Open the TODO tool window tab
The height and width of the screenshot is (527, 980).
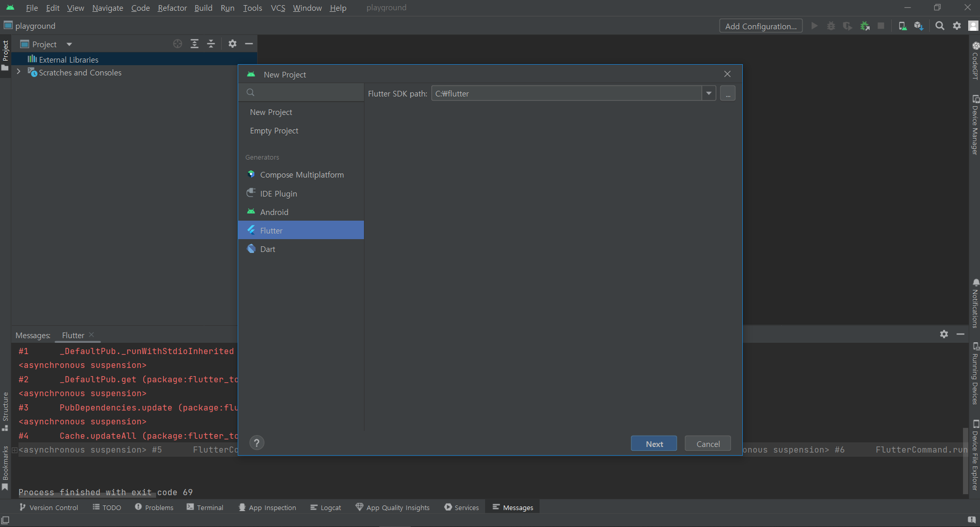pyautogui.click(x=107, y=508)
